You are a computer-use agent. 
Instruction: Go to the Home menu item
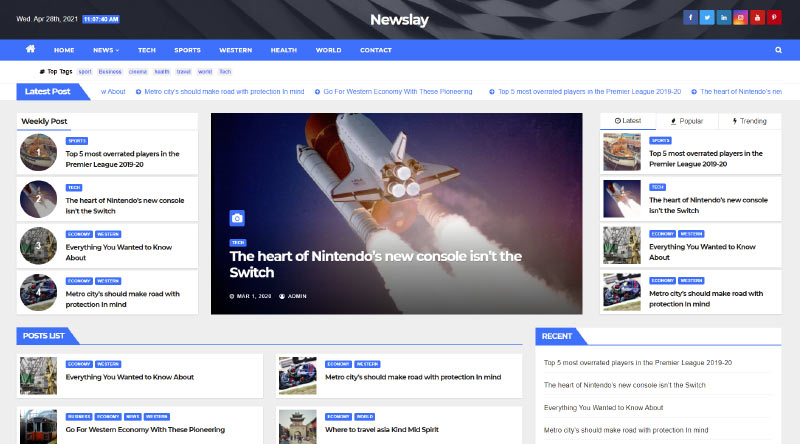click(64, 50)
